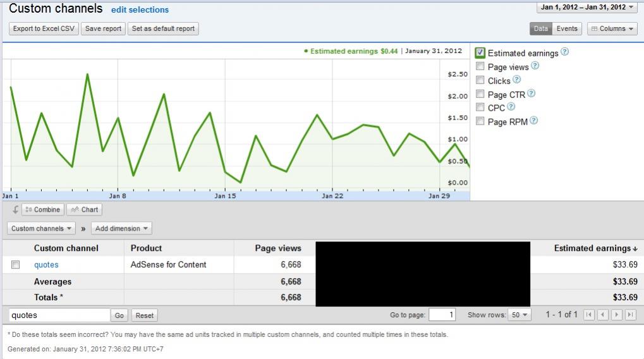The height and width of the screenshot is (359, 644).
Task: Open help icon next to Page CTR
Action: coord(531,94)
